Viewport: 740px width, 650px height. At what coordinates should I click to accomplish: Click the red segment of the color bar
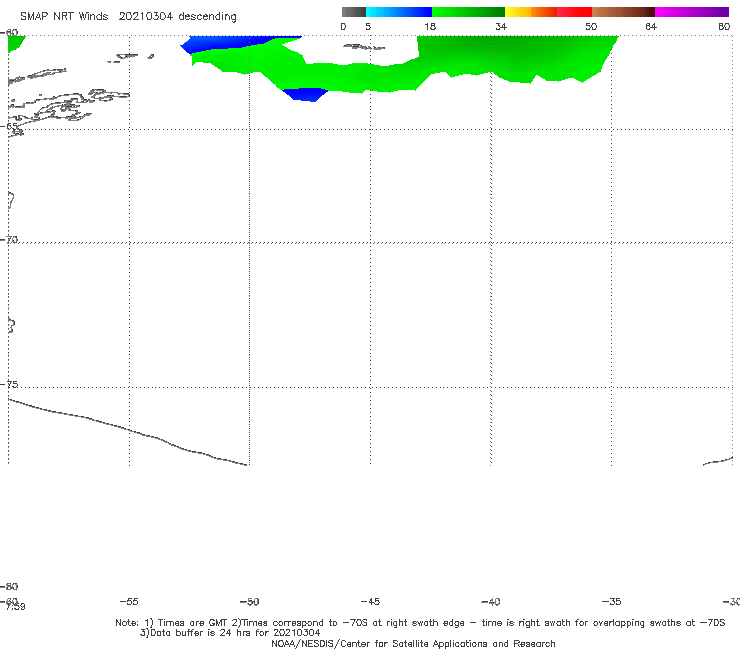[x=574, y=12]
